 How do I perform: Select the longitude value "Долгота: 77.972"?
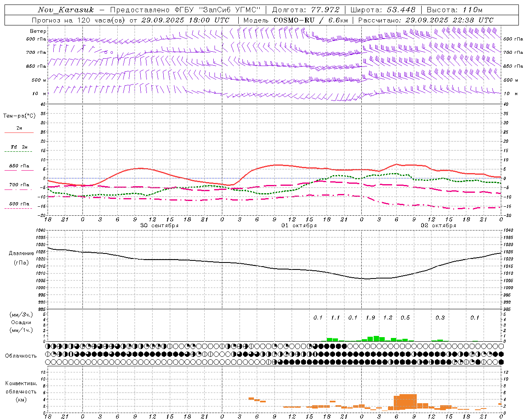click(306, 10)
